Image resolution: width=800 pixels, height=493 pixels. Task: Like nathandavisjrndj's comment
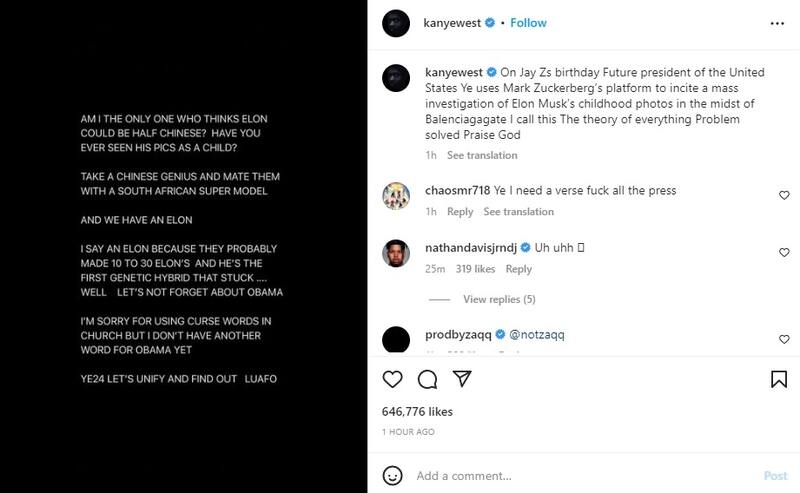coord(783,251)
